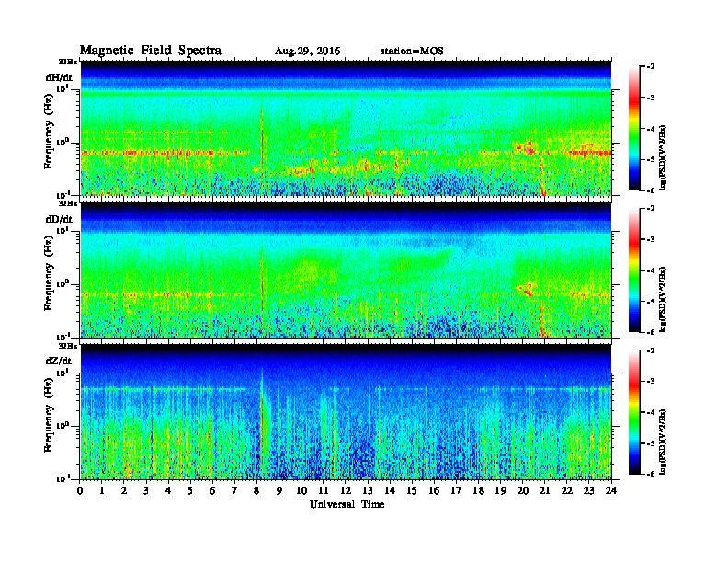Click the hour "16" time axis tick label

[434, 491]
